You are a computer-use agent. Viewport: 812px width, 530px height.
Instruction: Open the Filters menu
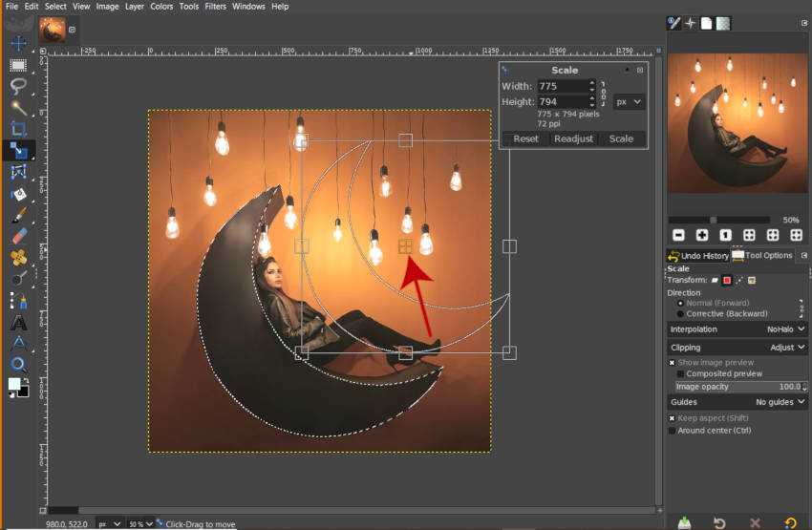tap(215, 7)
